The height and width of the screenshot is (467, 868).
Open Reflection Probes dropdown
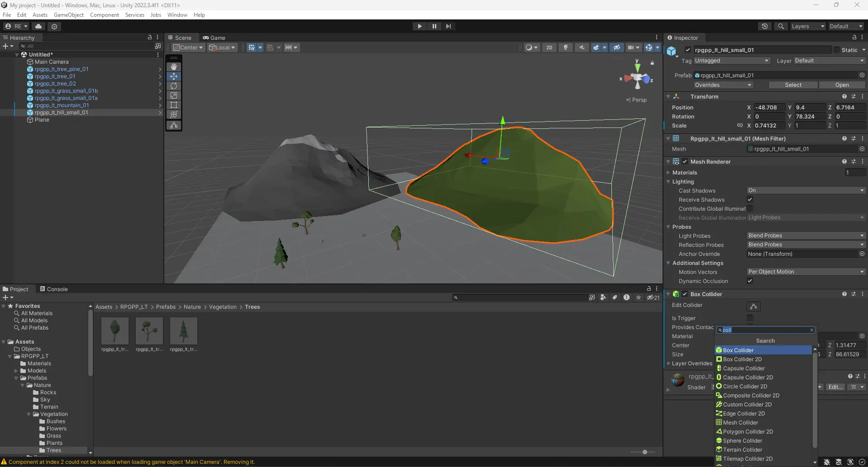[x=806, y=245]
